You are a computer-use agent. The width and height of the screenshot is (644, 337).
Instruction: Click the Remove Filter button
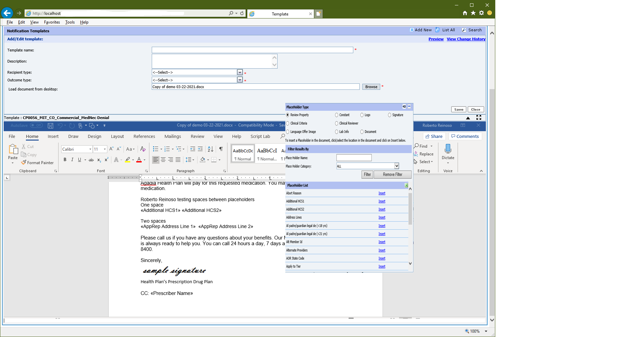coord(392,174)
